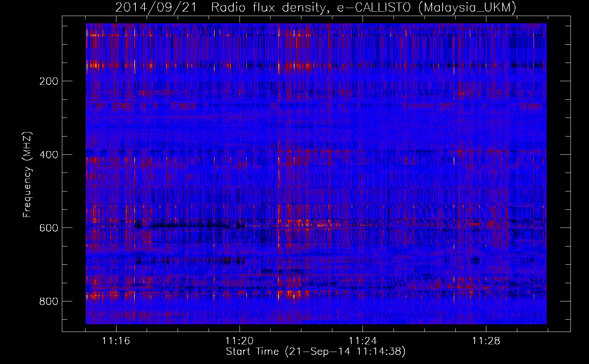Click the "Frequency (MHZ)" axis label
This screenshot has width=589, height=364.
(27, 175)
